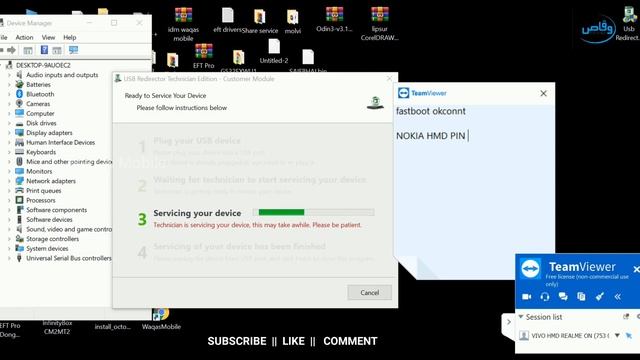Scan for hardware changes monitor icon
Viewport: 640px width, 360px height.
click(73, 50)
